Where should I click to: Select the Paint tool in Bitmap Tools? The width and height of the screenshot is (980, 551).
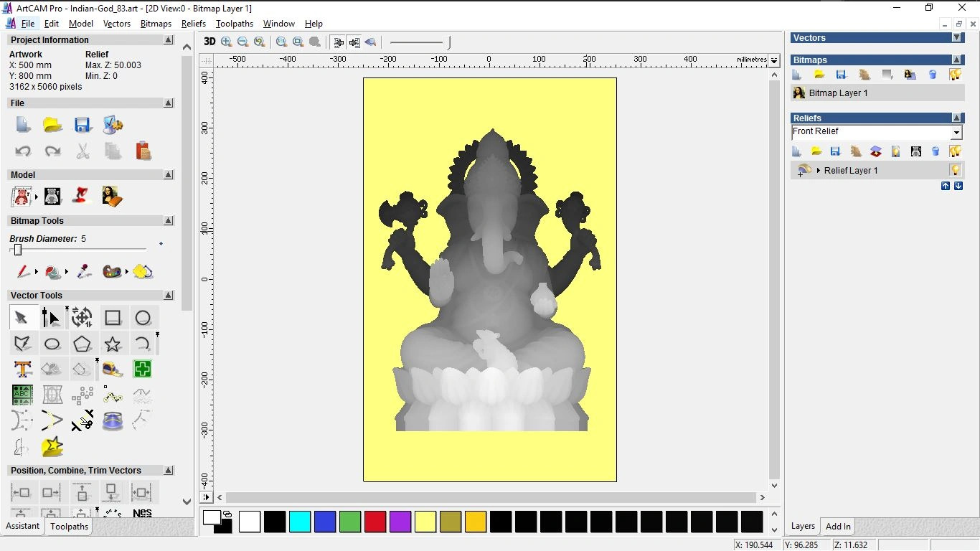pos(24,272)
